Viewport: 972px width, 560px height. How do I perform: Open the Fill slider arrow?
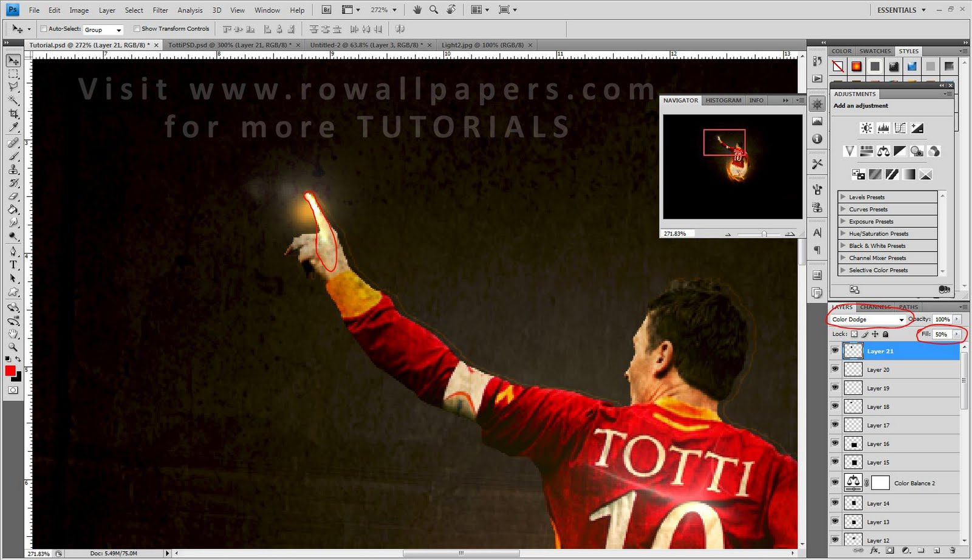pos(957,334)
